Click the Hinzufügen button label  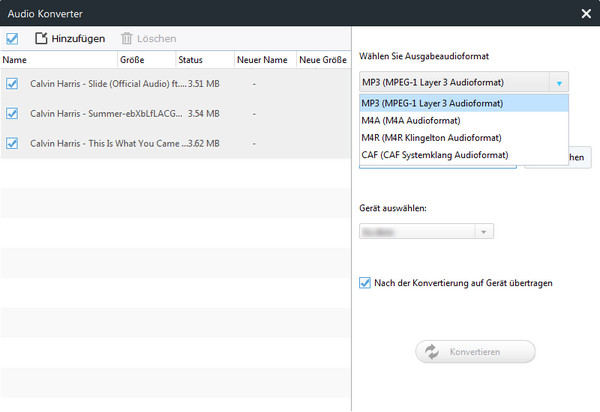click(x=78, y=39)
